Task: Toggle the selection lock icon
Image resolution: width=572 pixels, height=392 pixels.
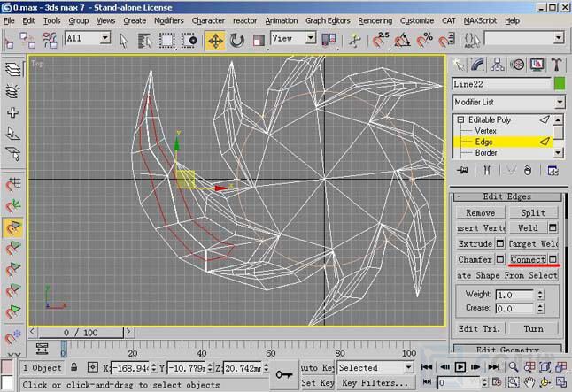Action: [73, 367]
